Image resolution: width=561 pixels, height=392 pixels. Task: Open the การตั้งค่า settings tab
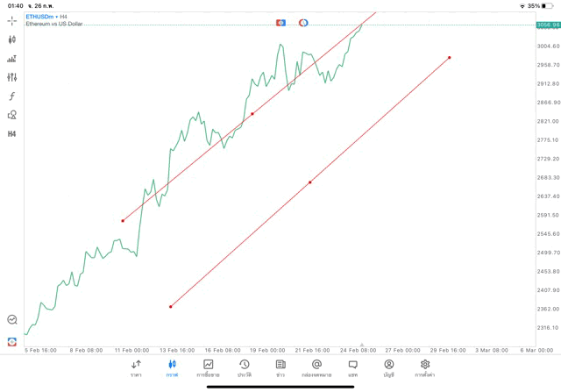(425, 368)
